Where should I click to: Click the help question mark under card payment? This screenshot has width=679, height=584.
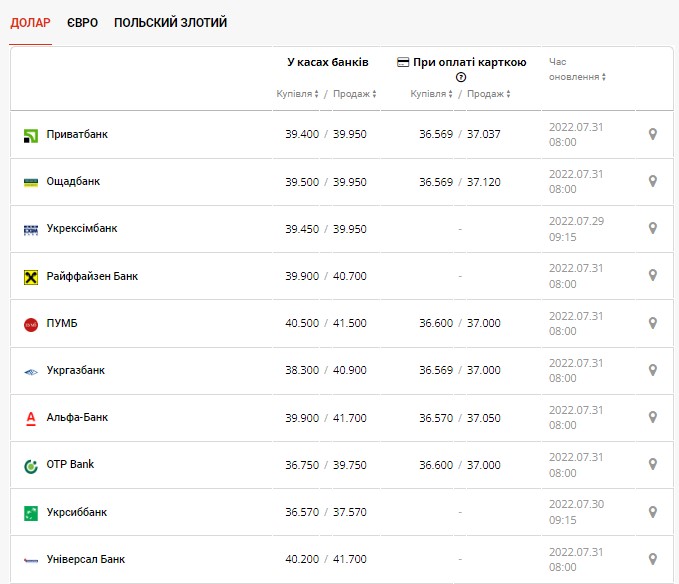point(461,77)
